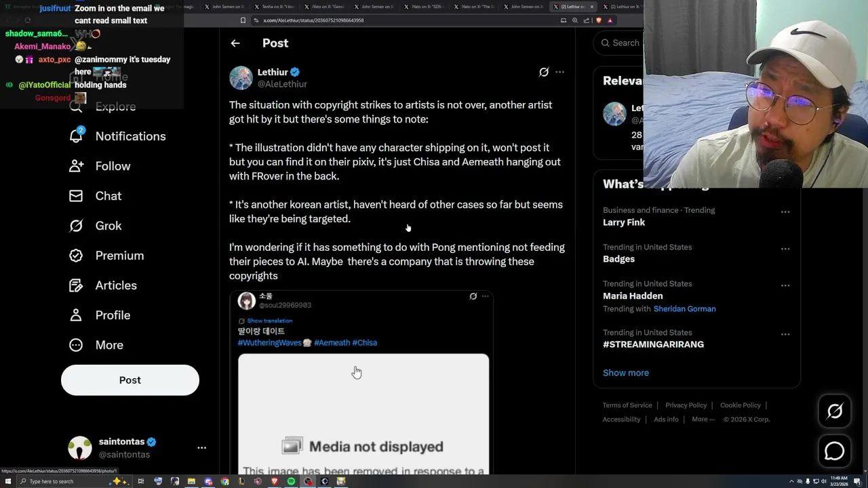Click the @AleLethiur handle
This screenshot has width=868, height=488.
pyautogui.click(x=282, y=84)
